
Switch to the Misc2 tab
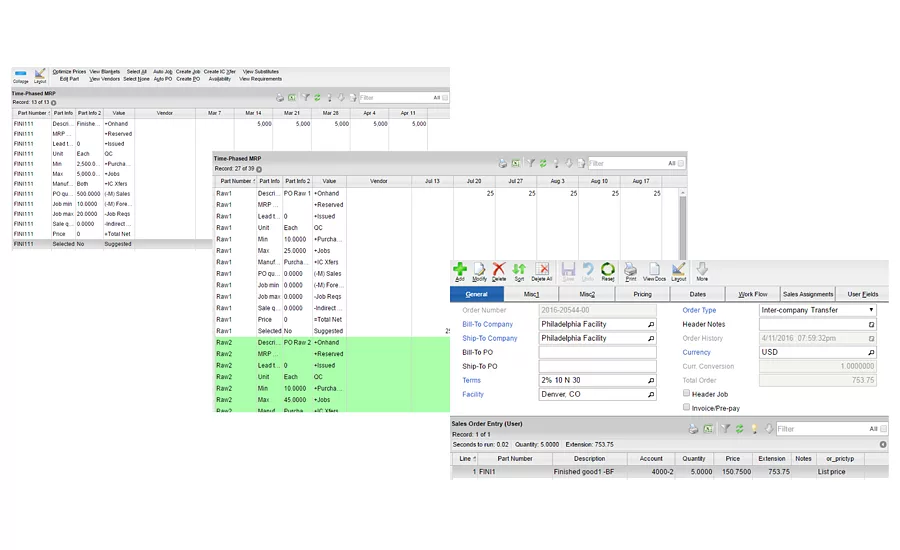point(587,294)
